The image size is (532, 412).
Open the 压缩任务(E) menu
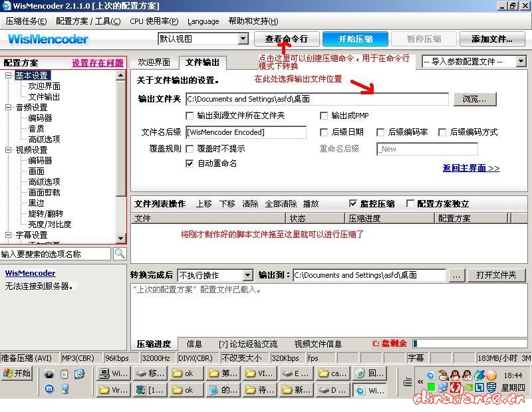pyautogui.click(x=26, y=21)
